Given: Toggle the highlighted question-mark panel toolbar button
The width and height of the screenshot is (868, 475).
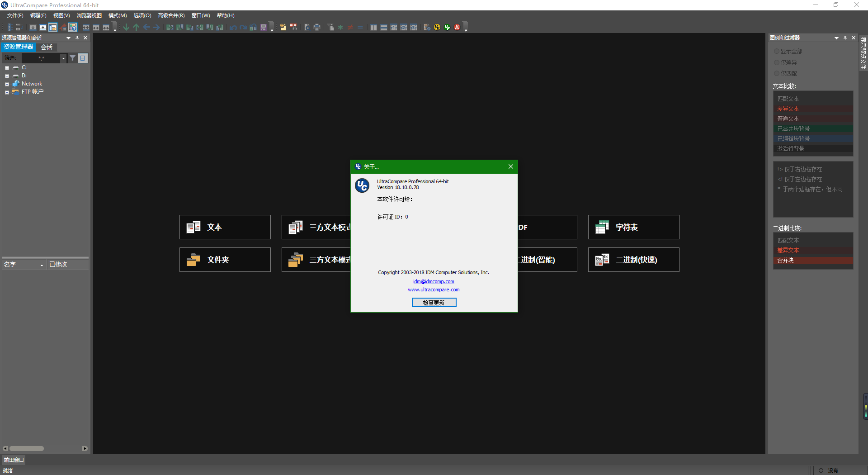Looking at the screenshot, I should point(73,27).
